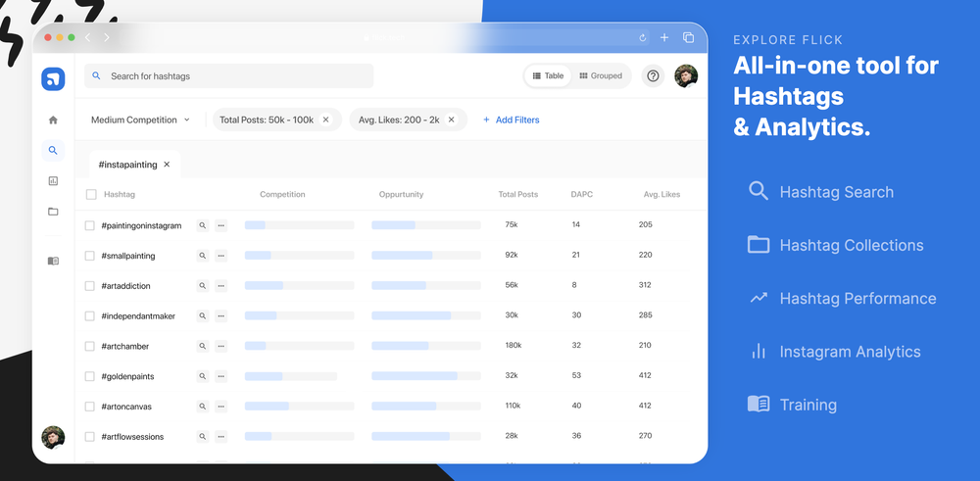
Task: Expand the Medium Competition dropdown
Action: tap(140, 120)
